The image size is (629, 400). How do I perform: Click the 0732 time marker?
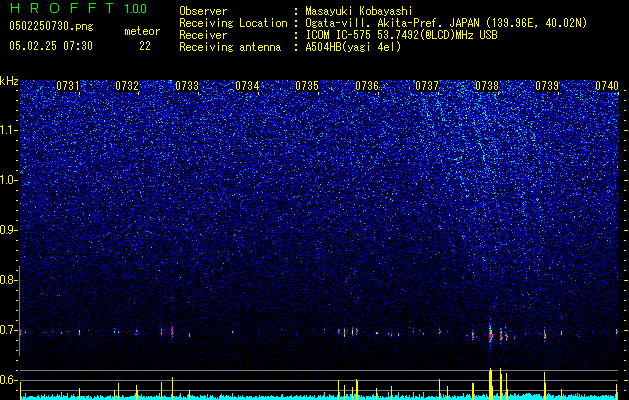[x=127, y=86]
